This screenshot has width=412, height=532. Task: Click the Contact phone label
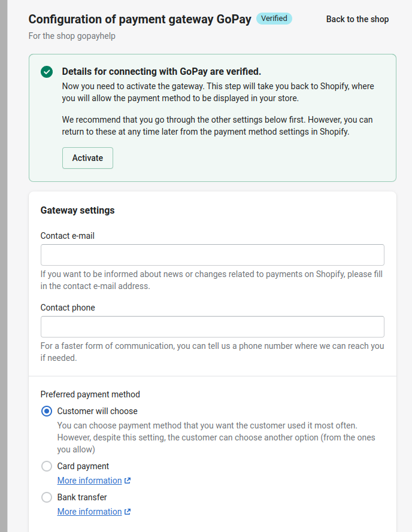click(68, 308)
